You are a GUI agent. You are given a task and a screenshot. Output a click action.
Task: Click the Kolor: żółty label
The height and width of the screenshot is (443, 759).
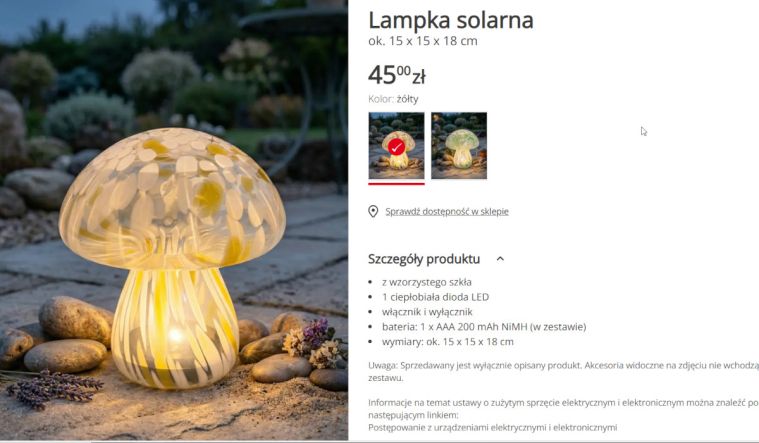coord(393,99)
